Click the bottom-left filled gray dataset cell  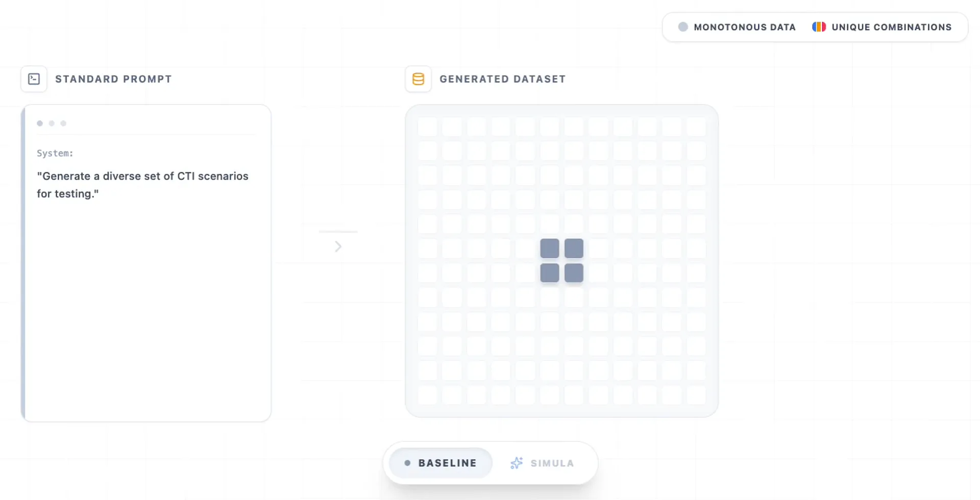point(549,273)
